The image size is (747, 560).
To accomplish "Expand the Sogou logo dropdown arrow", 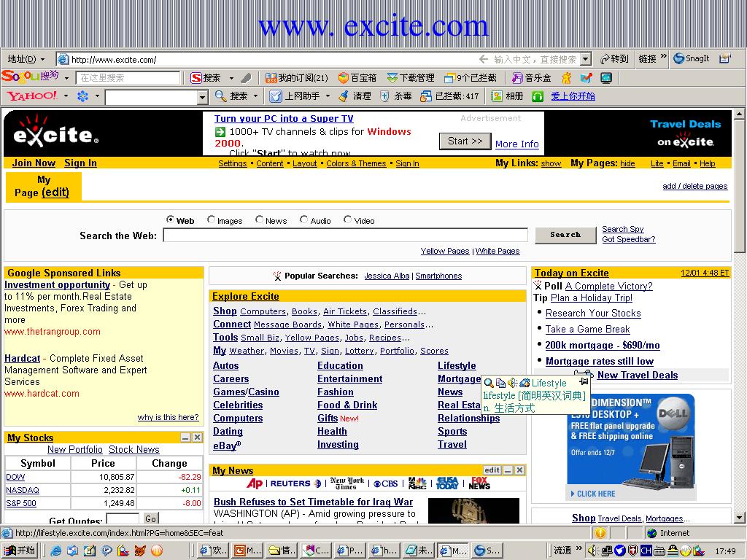I will 66,77.
